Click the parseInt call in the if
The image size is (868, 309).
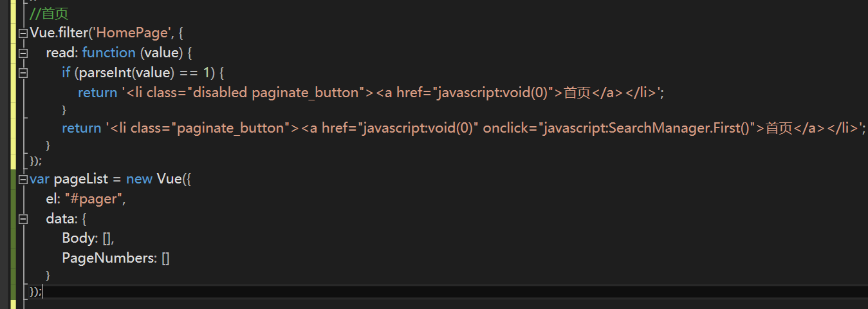point(106,73)
